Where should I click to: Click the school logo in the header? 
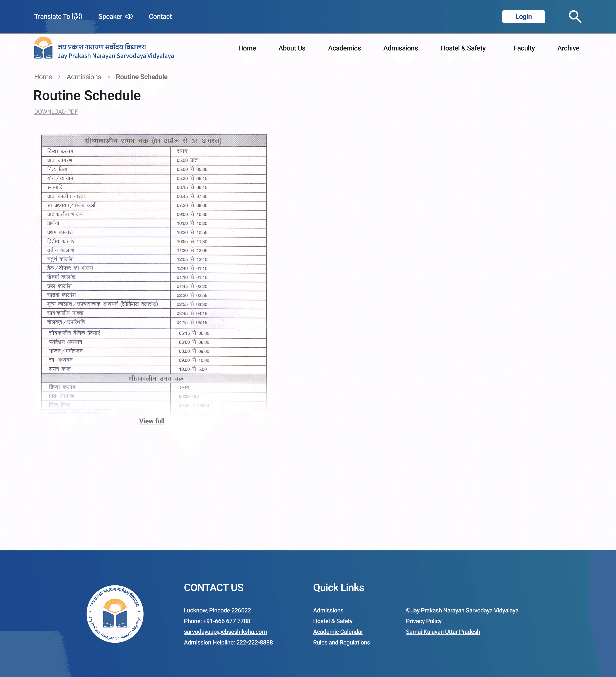(43, 48)
